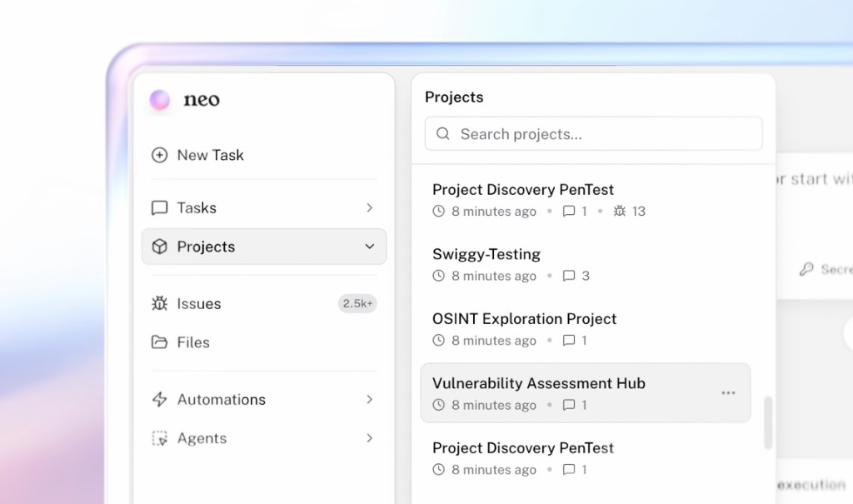Image resolution: width=853 pixels, height=504 pixels.
Task: Expand the Tasks section chevron
Action: [369, 208]
